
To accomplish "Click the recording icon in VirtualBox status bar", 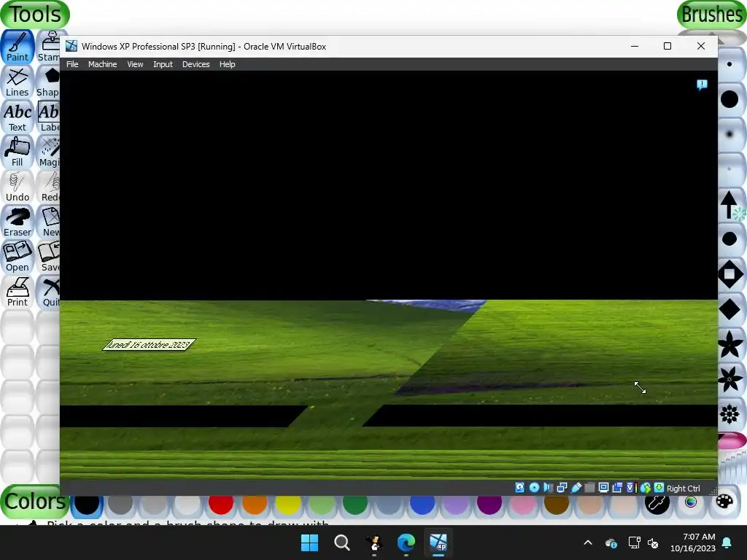I will (x=617, y=488).
